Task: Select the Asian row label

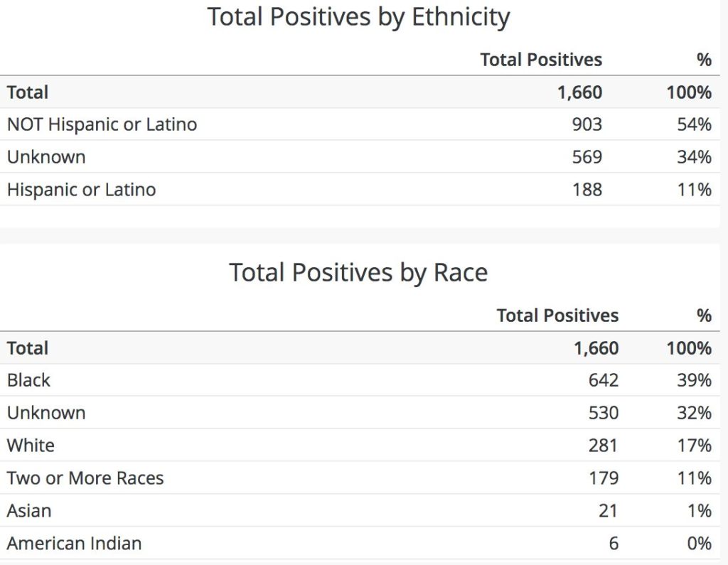Action: click(29, 511)
